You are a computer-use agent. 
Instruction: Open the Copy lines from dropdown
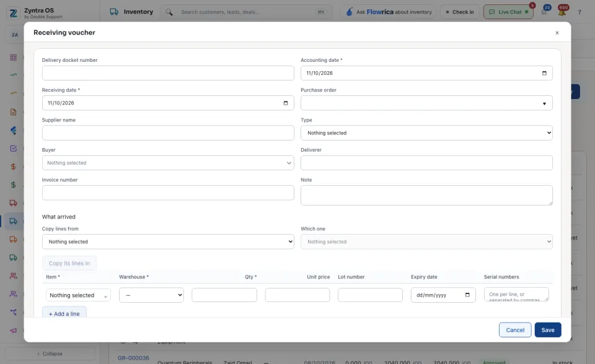point(168,242)
